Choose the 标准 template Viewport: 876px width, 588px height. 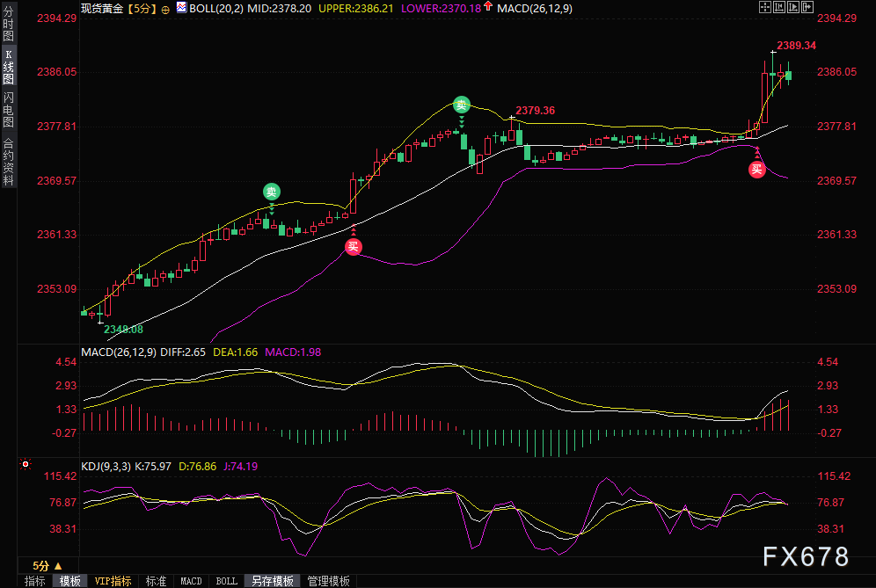156,581
